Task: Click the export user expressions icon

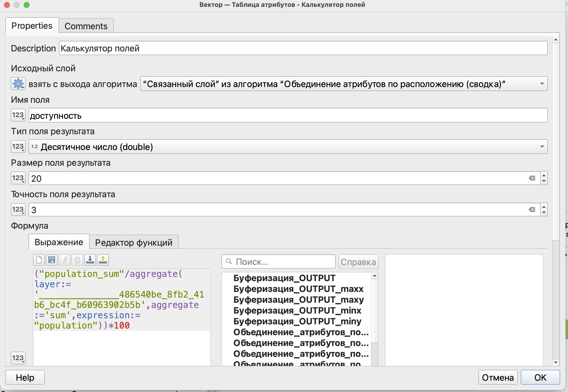Action: click(103, 260)
